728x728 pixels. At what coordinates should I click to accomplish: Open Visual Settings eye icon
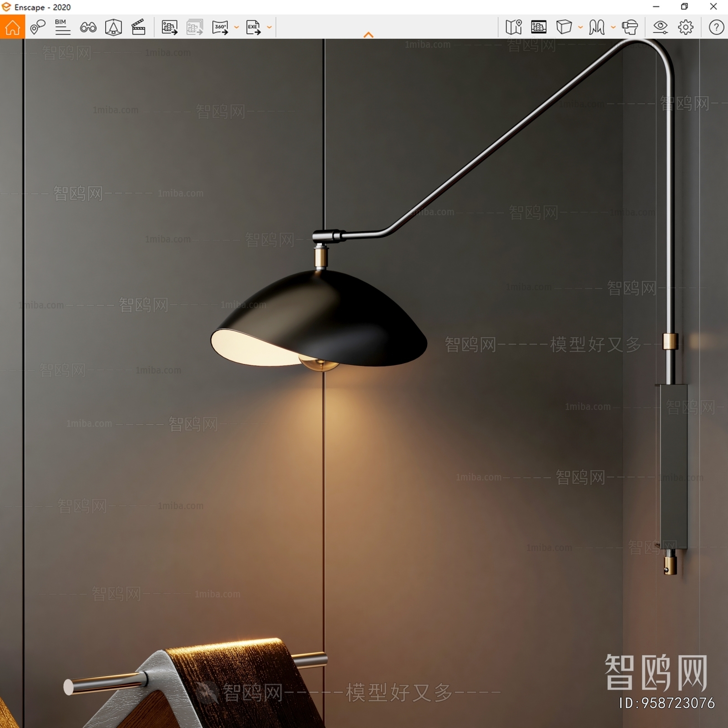(x=660, y=27)
